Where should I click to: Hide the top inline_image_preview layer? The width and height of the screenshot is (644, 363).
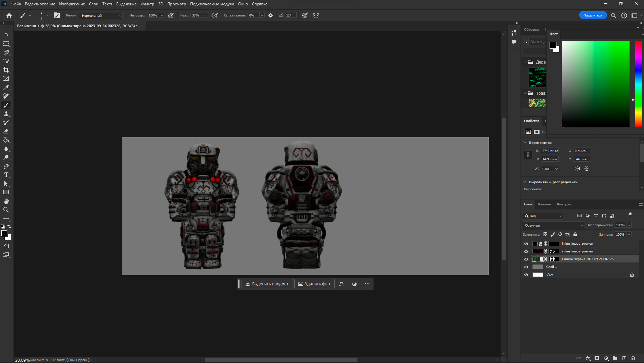pyautogui.click(x=526, y=244)
